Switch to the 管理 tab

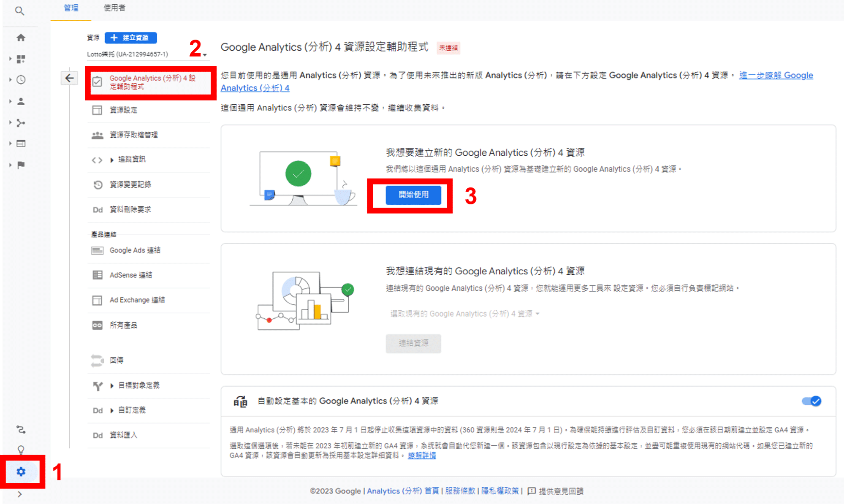click(71, 8)
